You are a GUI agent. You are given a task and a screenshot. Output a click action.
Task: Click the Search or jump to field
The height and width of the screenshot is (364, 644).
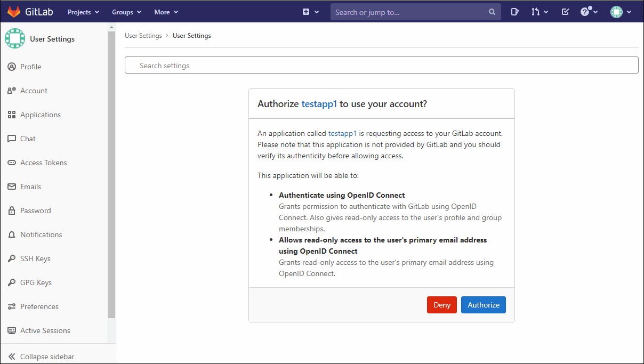coord(415,12)
